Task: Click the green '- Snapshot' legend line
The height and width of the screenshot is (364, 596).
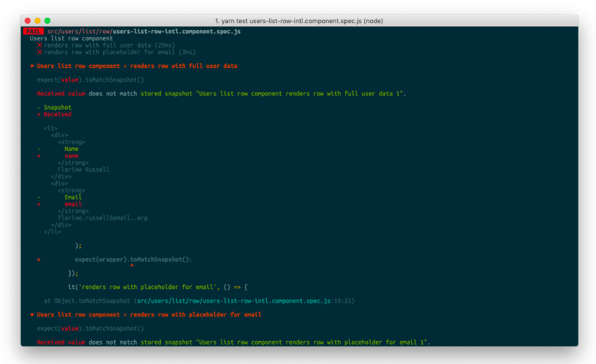Action: pyautogui.click(x=54, y=107)
